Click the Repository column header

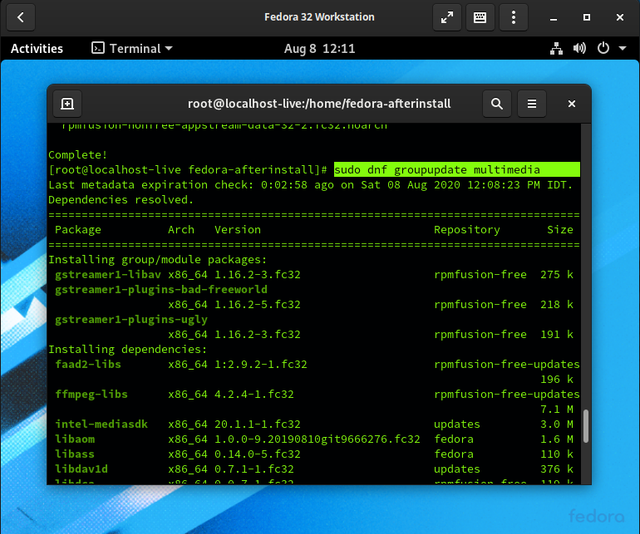pyautogui.click(x=467, y=230)
